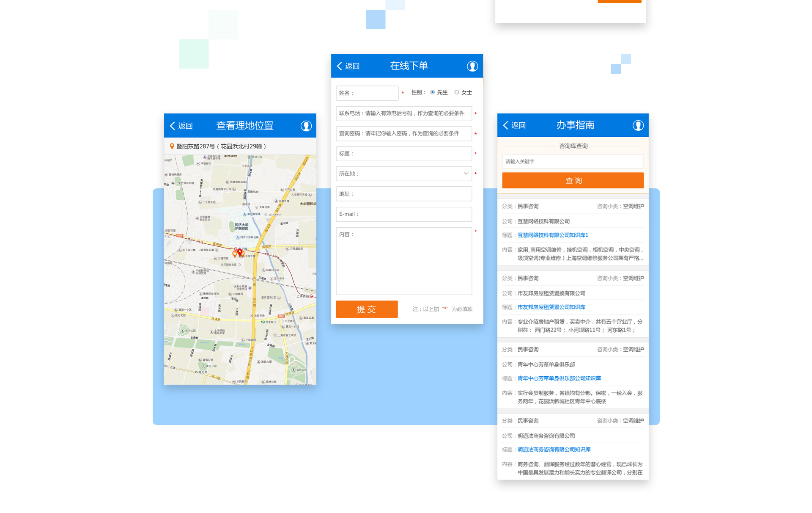Image resolution: width=812 pixels, height=513 pixels.
Task: Click the profile icon in 查看理地位置 header
Action: (x=306, y=126)
